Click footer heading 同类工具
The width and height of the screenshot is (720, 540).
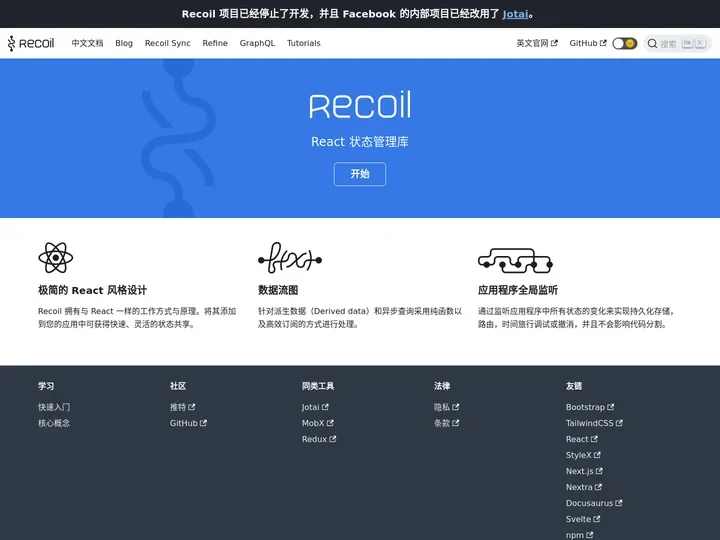pyautogui.click(x=318, y=386)
